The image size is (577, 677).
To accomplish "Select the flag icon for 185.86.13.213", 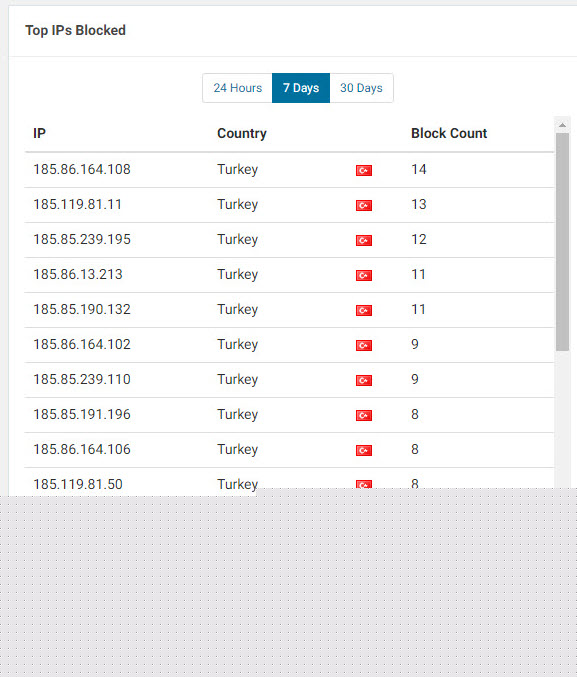I will click(364, 275).
